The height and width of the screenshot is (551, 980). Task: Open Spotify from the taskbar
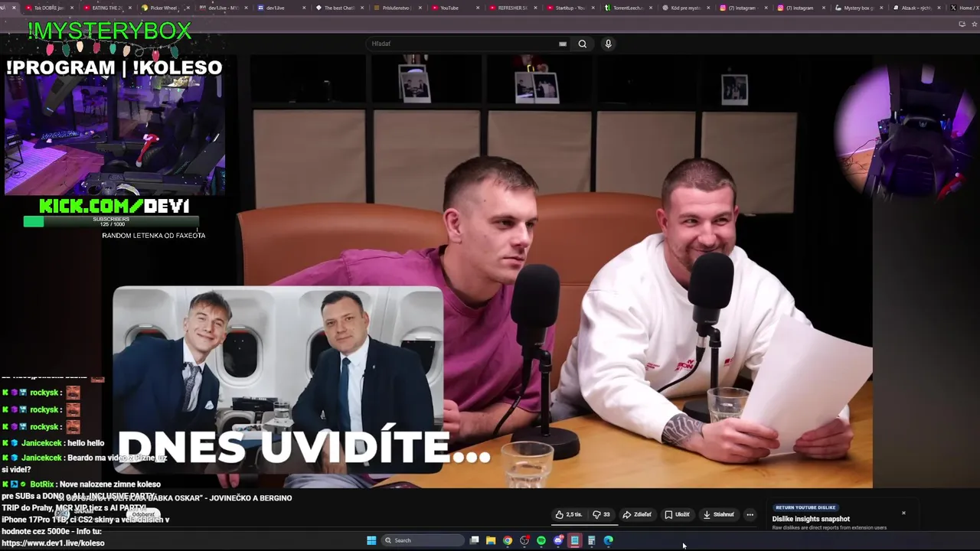click(541, 540)
